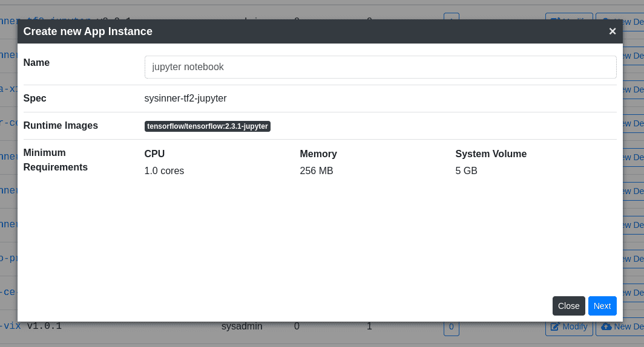Dismiss the dialog using the Close button
Screen dimensions: 644x347
tap(568, 306)
